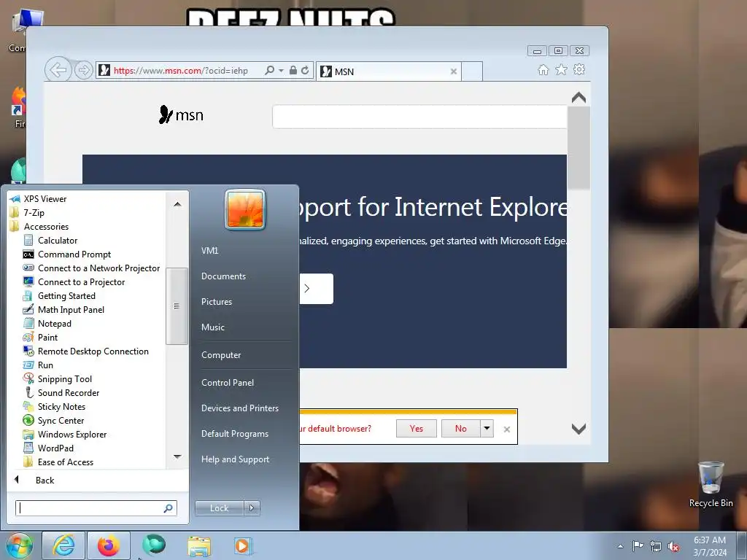
Task: Click the arrow button on the MSN banner
Action: [x=317, y=289]
